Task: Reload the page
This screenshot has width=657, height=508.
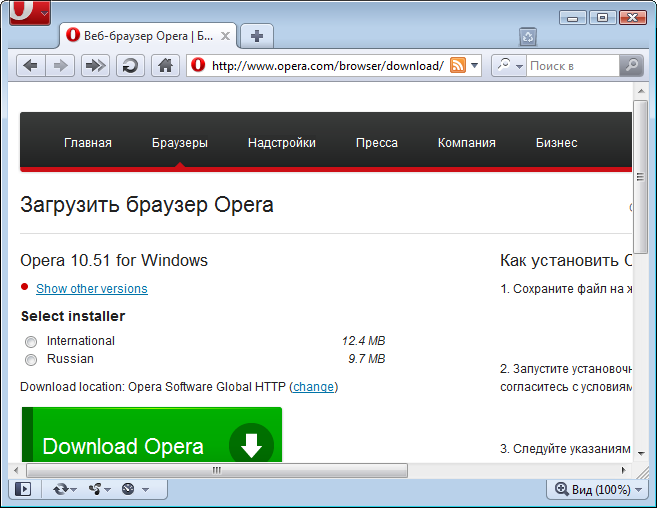Action: 130,65
